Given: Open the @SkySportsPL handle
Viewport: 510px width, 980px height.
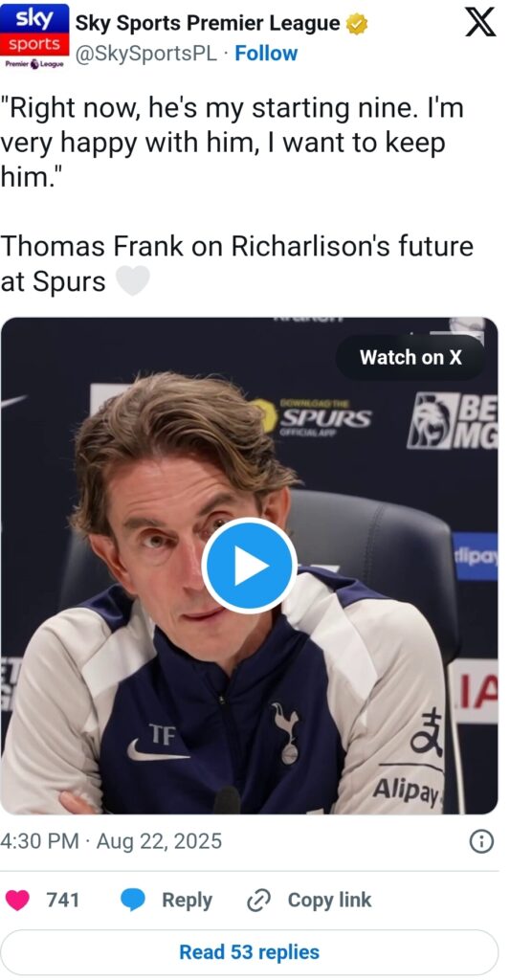Looking at the screenshot, I should pyautogui.click(x=146, y=54).
